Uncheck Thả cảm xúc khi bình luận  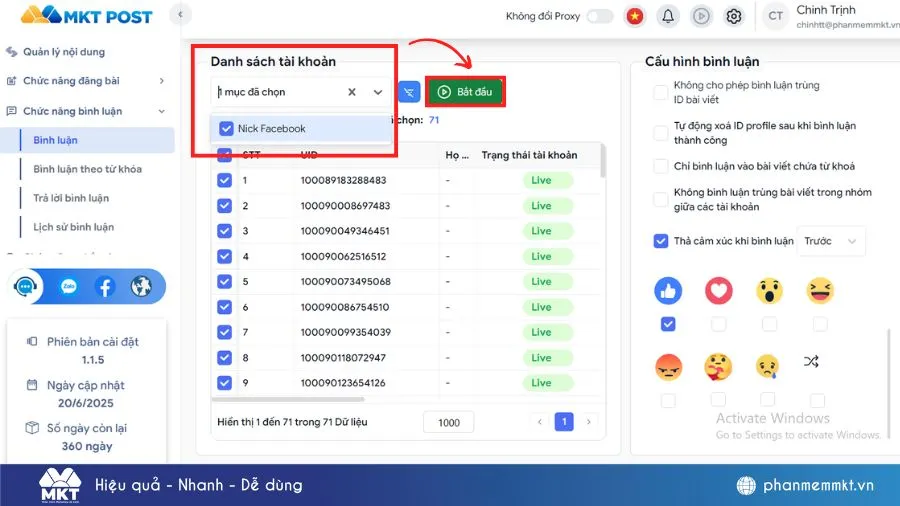click(x=661, y=241)
